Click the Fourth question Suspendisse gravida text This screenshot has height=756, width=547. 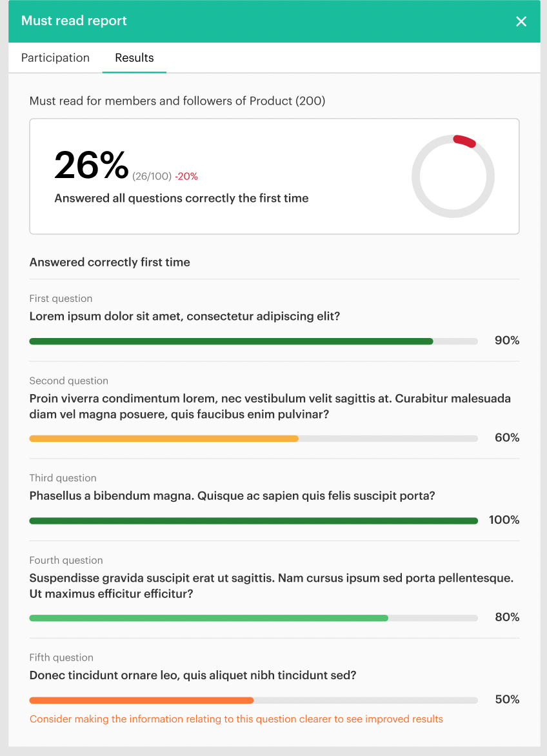pos(271,586)
